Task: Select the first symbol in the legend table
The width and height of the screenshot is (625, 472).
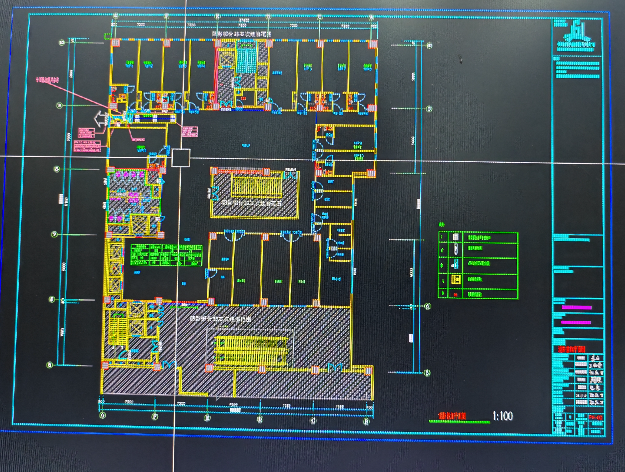Action: click(455, 239)
